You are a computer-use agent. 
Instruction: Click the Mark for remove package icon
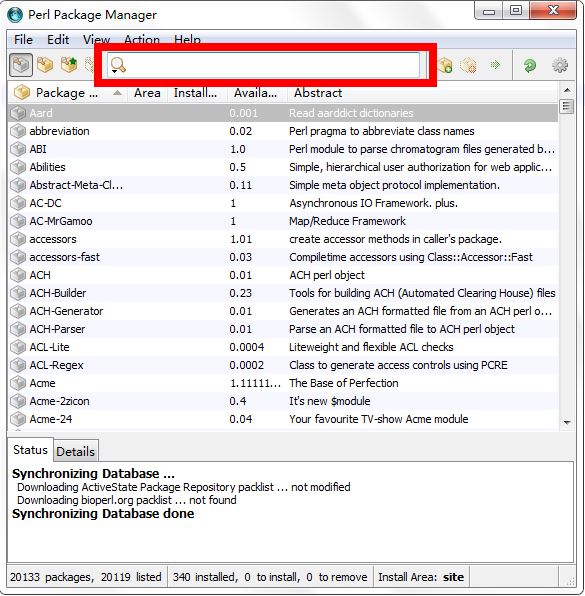coord(468,65)
